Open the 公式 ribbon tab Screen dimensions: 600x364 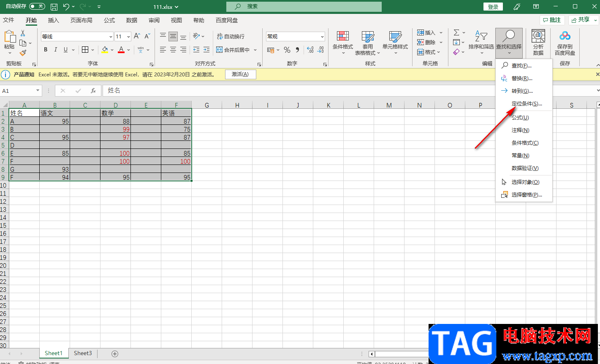(109, 20)
